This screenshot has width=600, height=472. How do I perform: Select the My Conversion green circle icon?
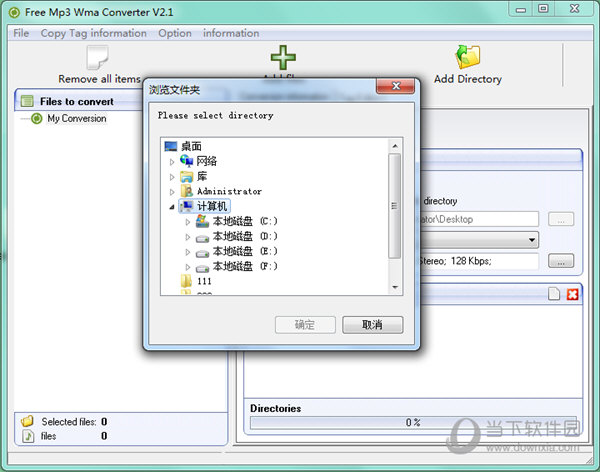pos(37,119)
